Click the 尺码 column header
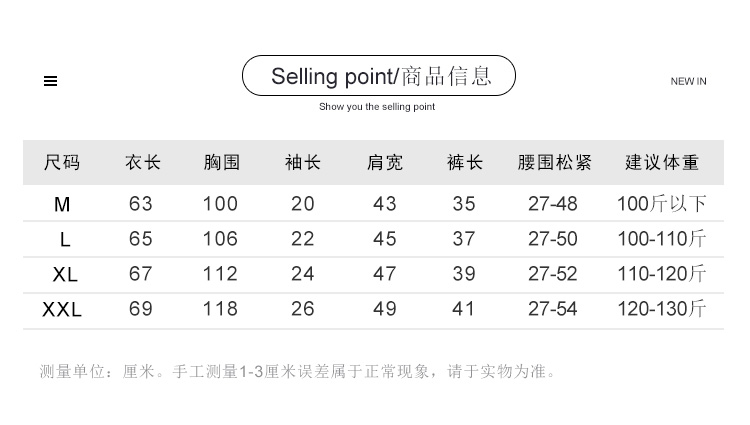 point(62,162)
